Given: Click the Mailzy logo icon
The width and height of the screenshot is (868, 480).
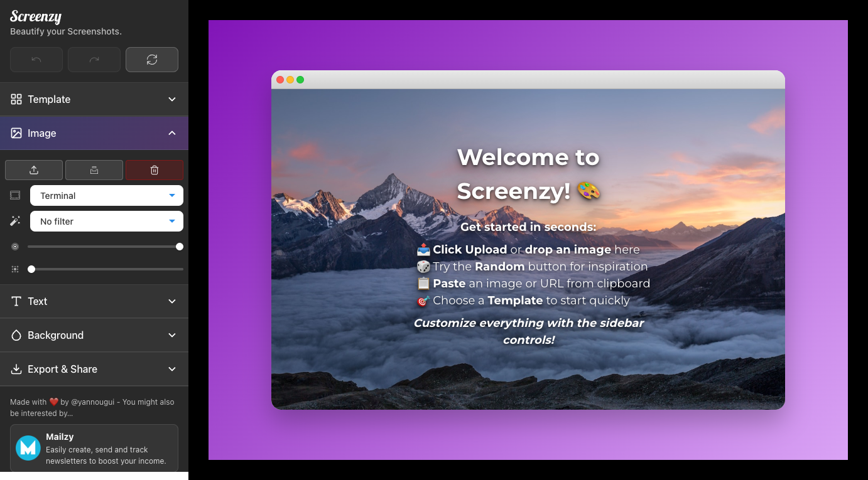Looking at the screenshot, I should [x=28, y=448].
